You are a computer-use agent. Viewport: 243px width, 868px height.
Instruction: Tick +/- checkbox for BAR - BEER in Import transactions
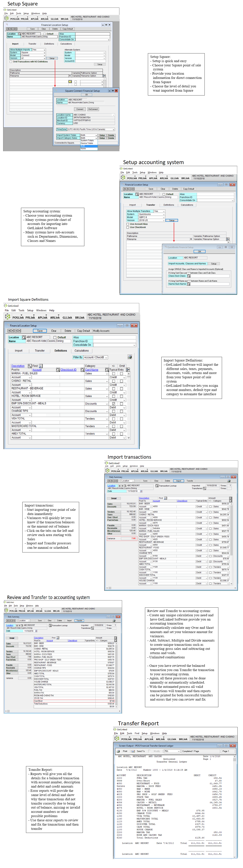(210, 507)
